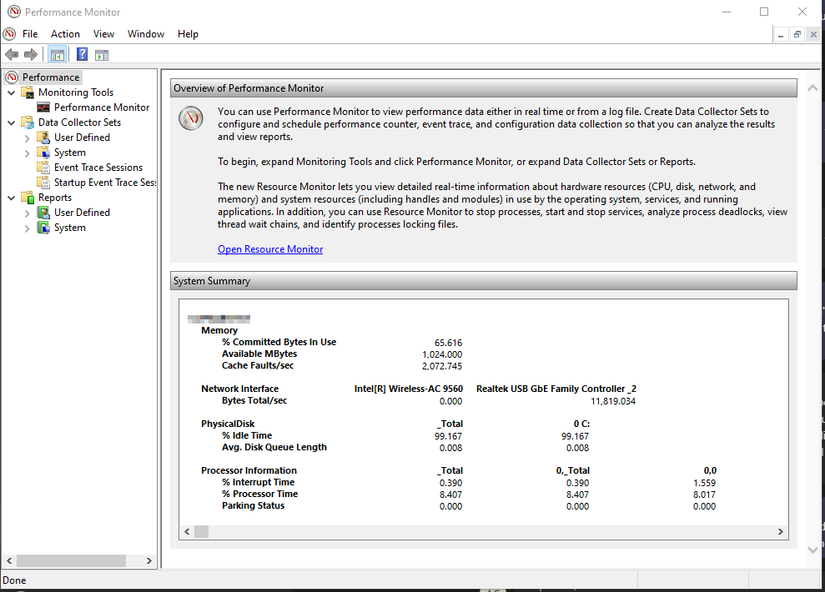Open the View menu
The width and height of the screenshot is (825, 592).
tap(104, 33)
